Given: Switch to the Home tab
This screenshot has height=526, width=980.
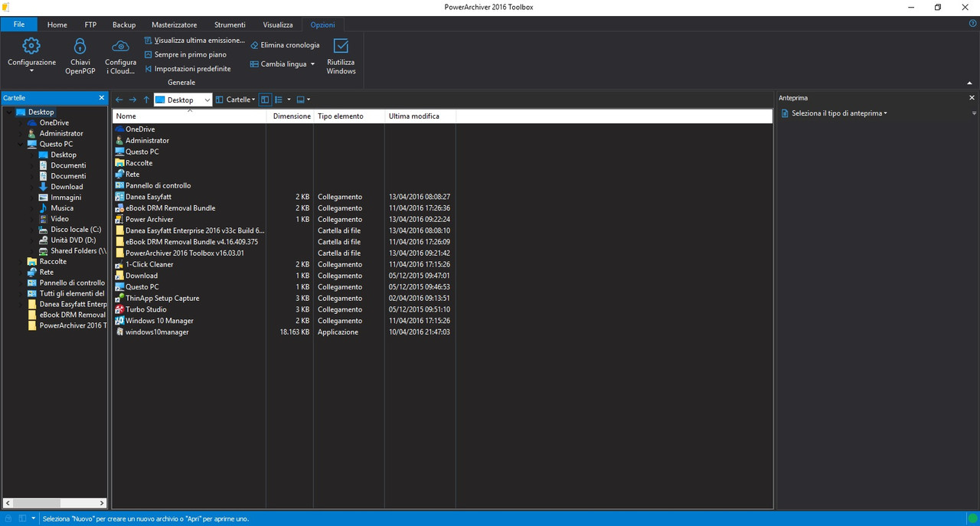Looking at the screenshot, I should pos(57,25).
